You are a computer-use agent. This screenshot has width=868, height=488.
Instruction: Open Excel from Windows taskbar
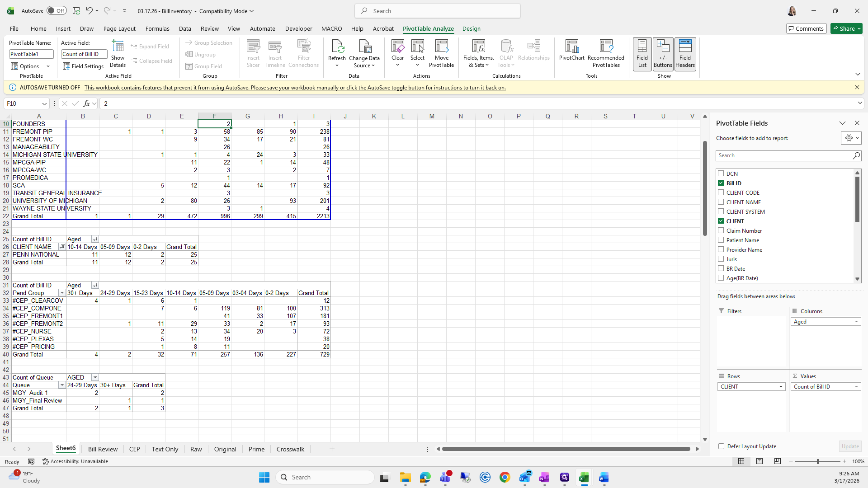pos(584,477)
